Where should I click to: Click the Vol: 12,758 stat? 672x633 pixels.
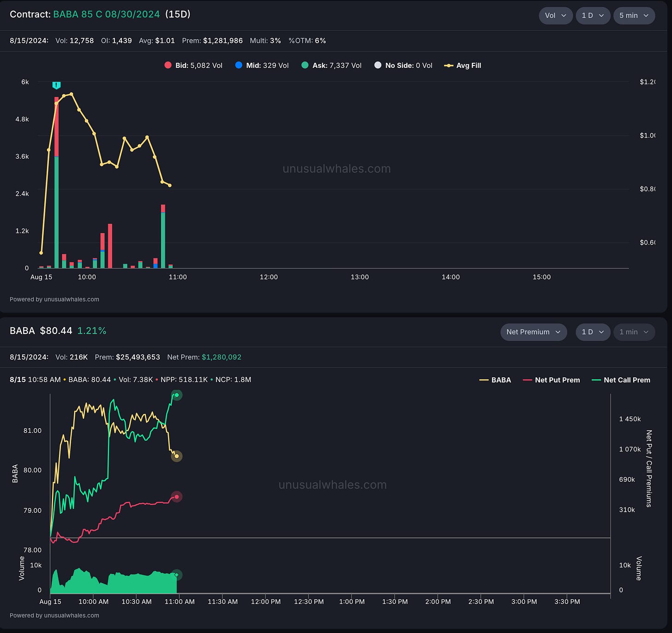74,41
